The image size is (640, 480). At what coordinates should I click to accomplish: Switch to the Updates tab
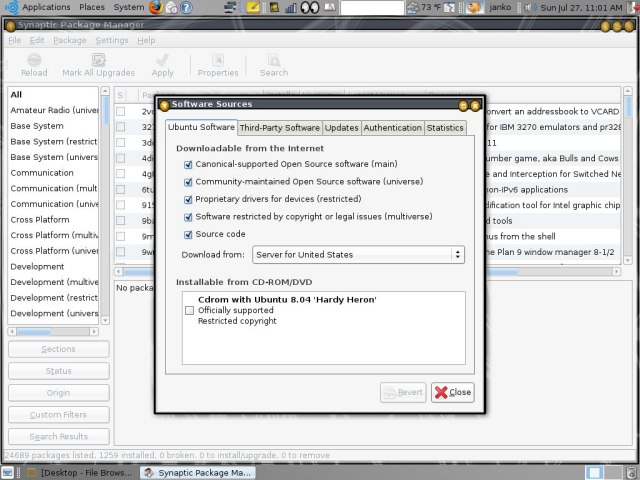point(341,128)
